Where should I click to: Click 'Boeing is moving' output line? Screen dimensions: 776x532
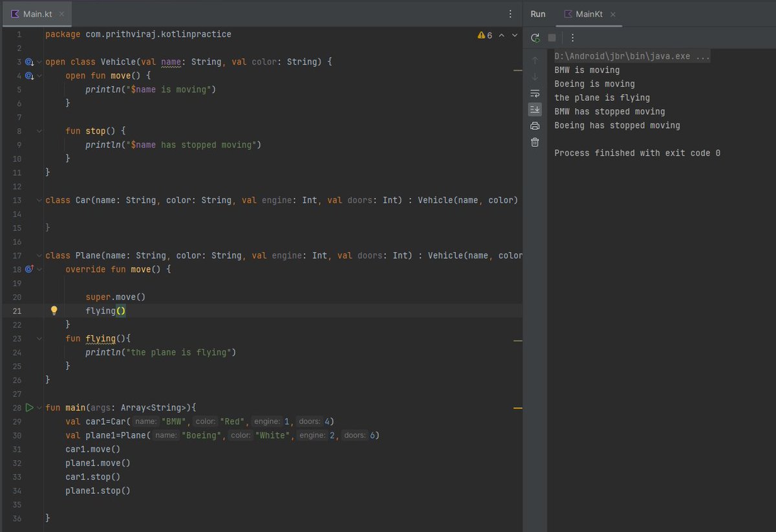click(594, 84)
